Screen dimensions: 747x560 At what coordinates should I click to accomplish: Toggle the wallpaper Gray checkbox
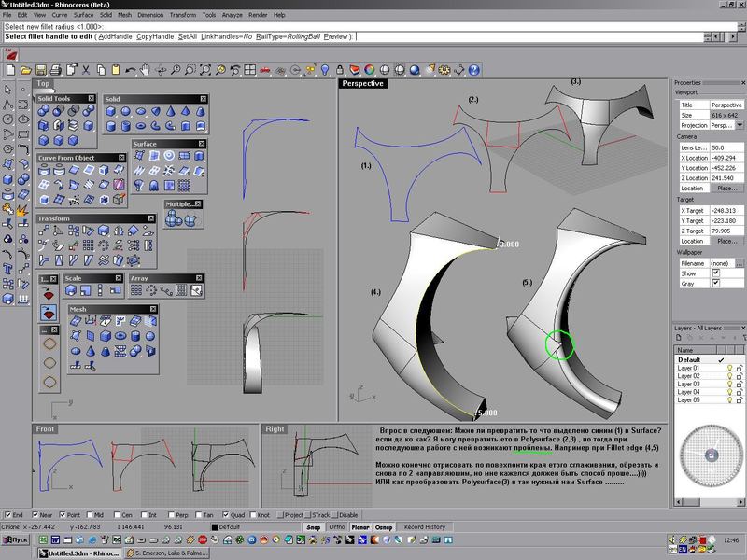715,284
